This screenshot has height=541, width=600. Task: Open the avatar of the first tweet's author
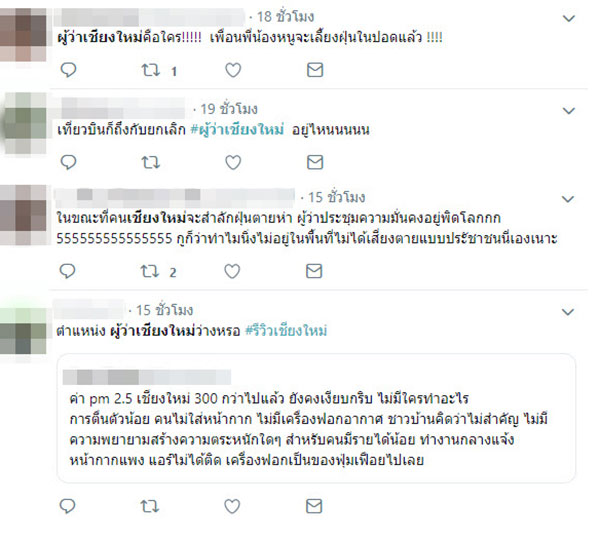pos(23,35)
